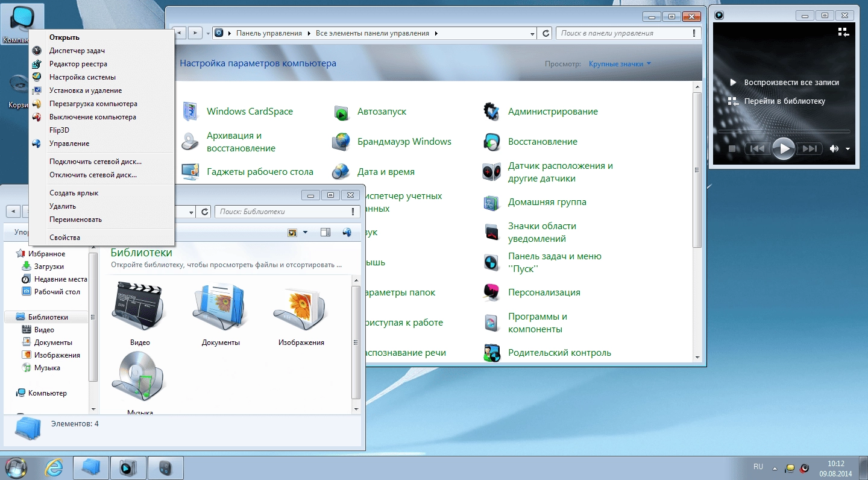
Task: Click the media player taskbar button
Action: [128, 467]
